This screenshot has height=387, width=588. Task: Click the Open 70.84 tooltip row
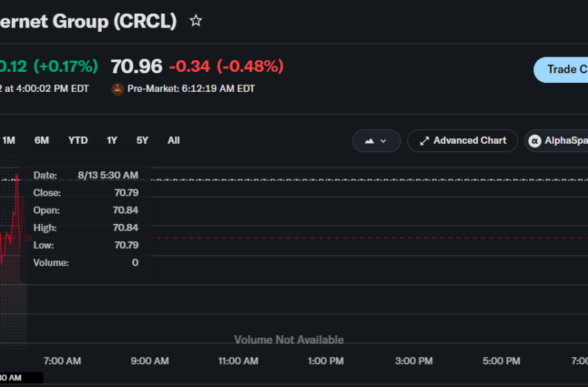(x=86, y=210)
